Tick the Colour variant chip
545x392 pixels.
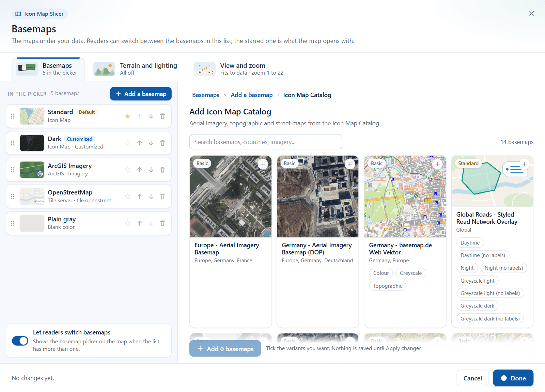381,273
